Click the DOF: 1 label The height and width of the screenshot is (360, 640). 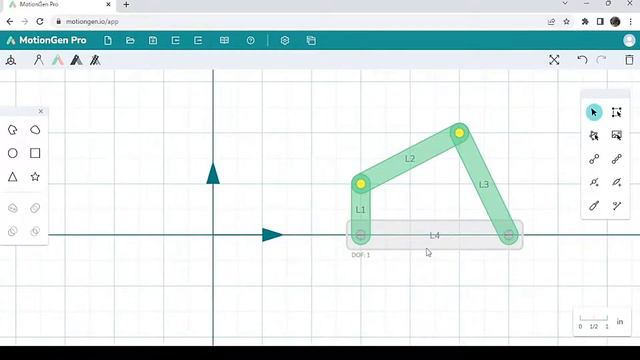[x=360, y=255]
